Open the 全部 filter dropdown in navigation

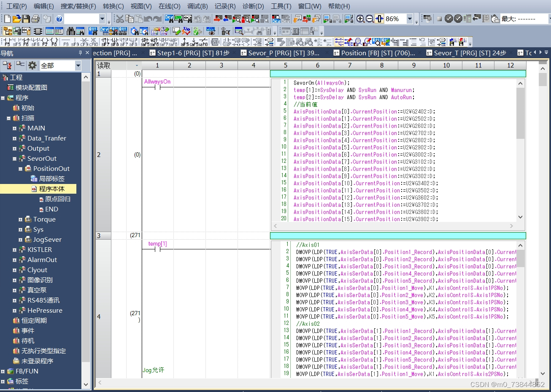78,65
